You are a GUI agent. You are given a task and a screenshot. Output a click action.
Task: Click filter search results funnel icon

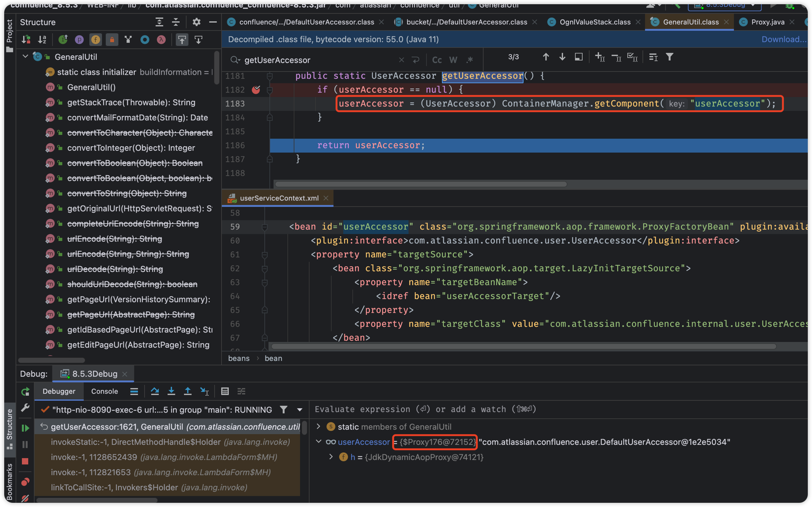coord(669,57)
